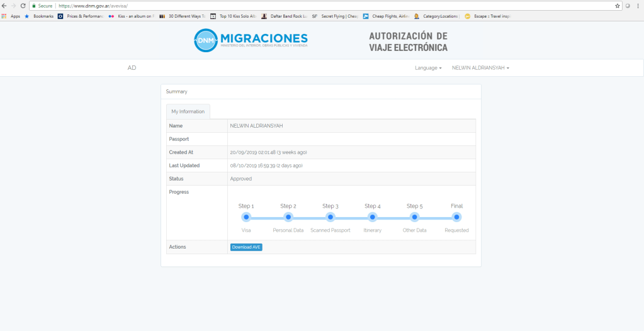Image resolution: width=644 pixels, height=331 pixels.
Task: Go back using the browser back arrow
Action: [4, 6]
